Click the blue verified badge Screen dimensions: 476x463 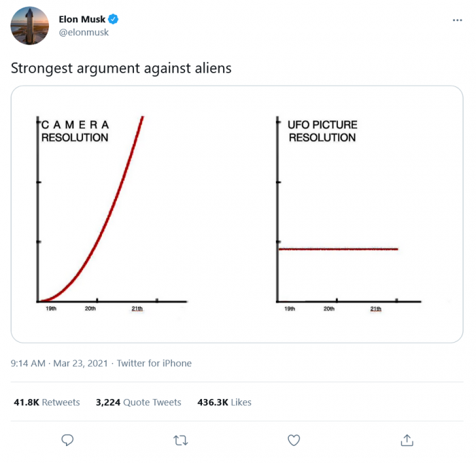113,20
